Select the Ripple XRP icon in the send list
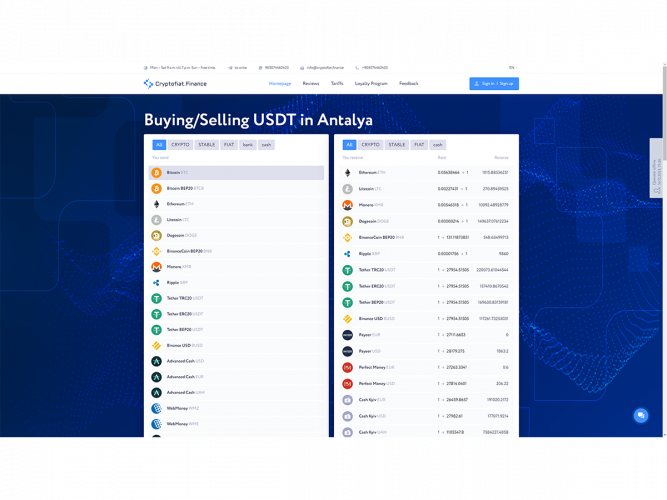 157,283
